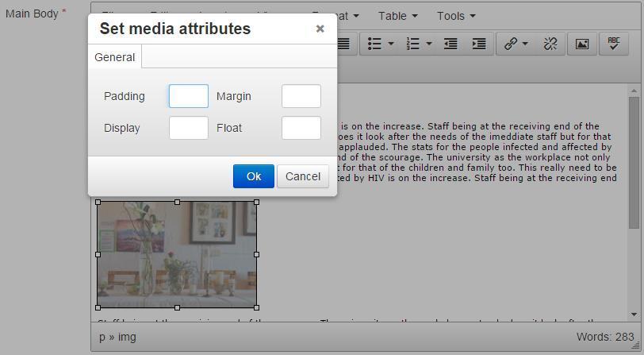This screenshot has height=355, width=644.
Task: Click the scrollbar up arrow
Action: (634, 91)
